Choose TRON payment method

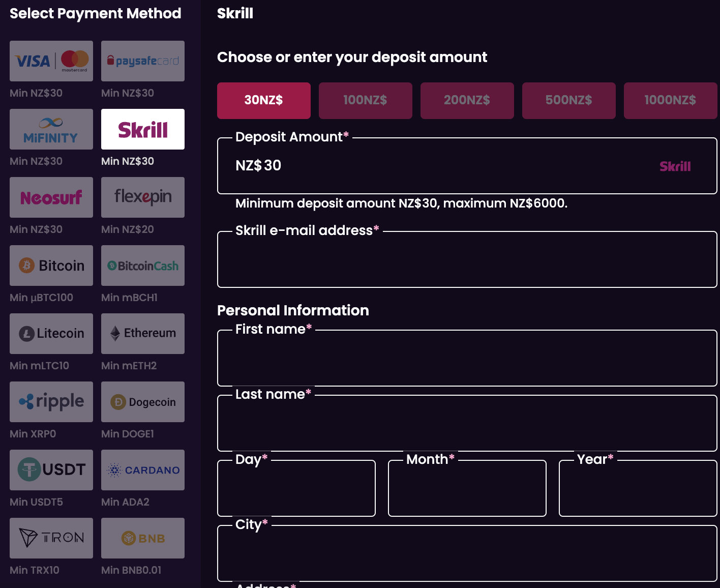pos(51,538)
